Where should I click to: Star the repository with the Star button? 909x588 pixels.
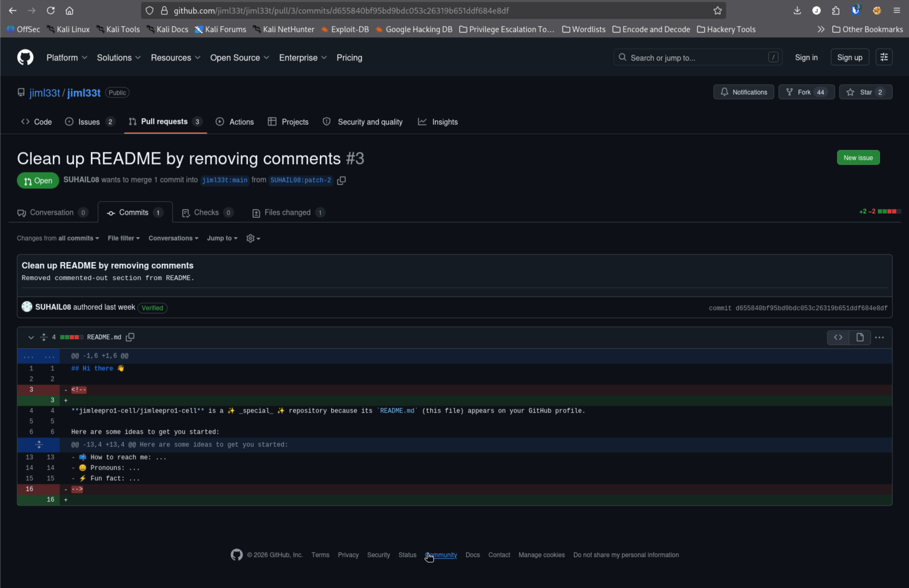point(865,92)
